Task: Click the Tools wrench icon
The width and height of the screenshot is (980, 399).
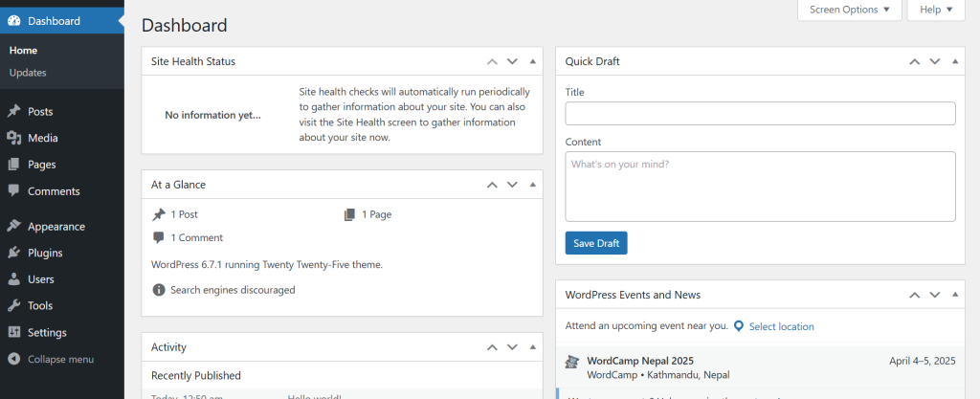Action: pos(13,306)
